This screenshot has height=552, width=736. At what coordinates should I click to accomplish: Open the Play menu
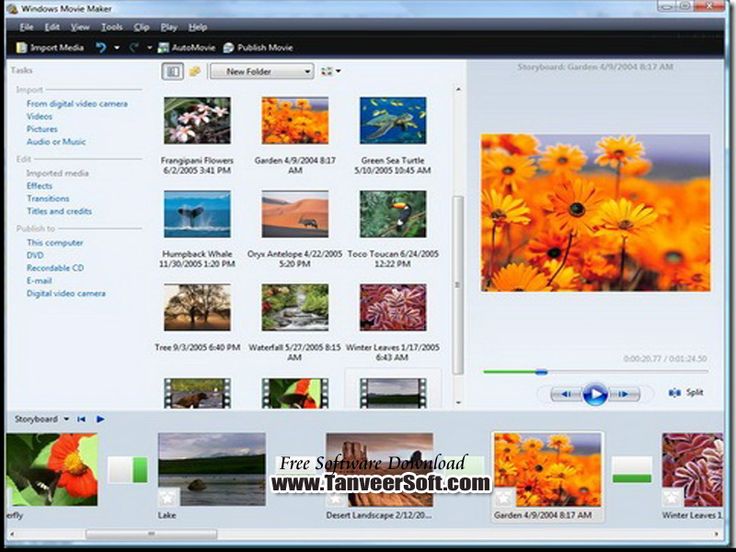tap(169, 27)
